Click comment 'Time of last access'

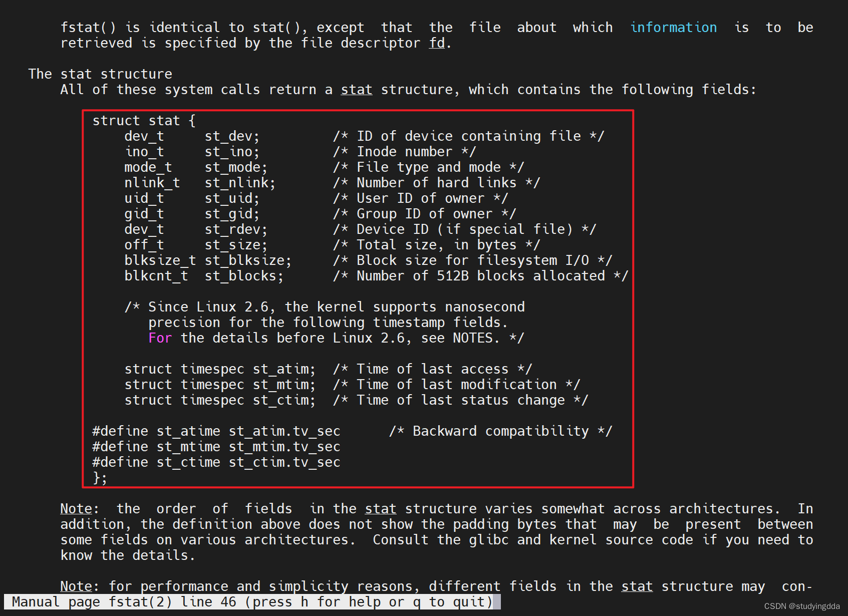pyautogui.click(x=433, y=369)
